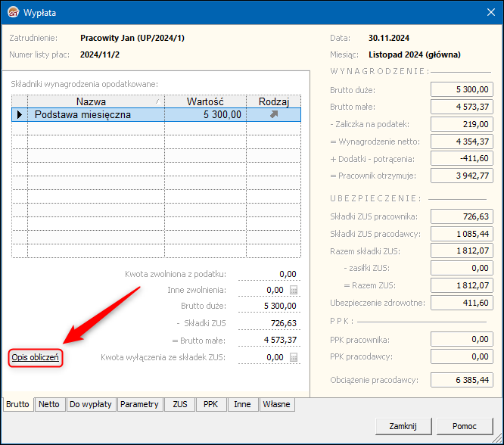Click the row indicator arrow beside Podstawa miesięczna

click(20, 115)
